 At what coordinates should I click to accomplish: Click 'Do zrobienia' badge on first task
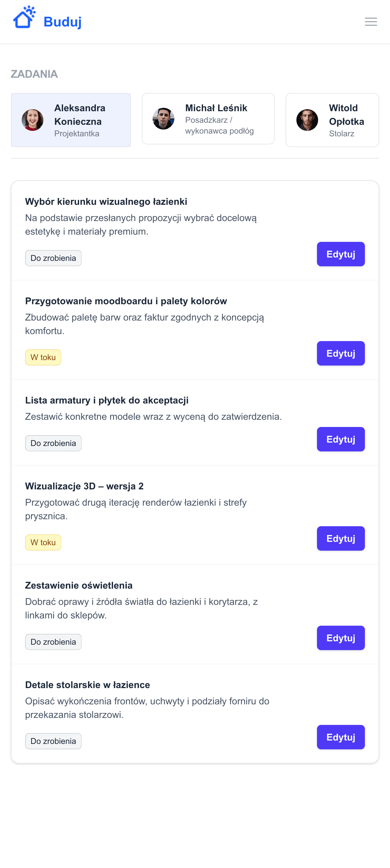point(53,258)
